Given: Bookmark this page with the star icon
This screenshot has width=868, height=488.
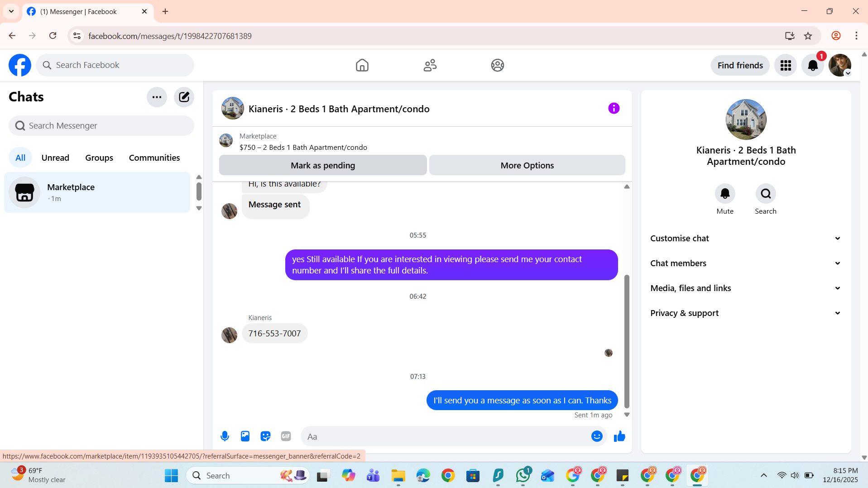Looking at the screenshot, I should tap(808, 36).
